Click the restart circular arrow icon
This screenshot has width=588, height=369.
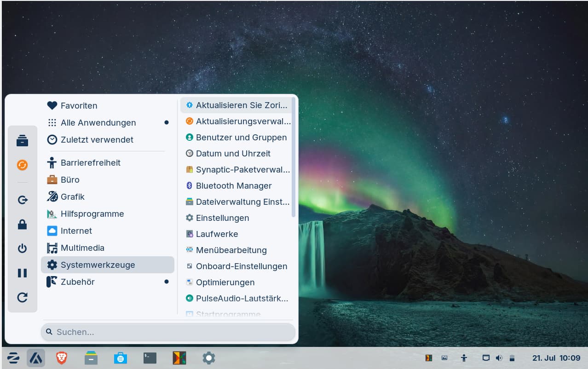click(x=22, y=298)
